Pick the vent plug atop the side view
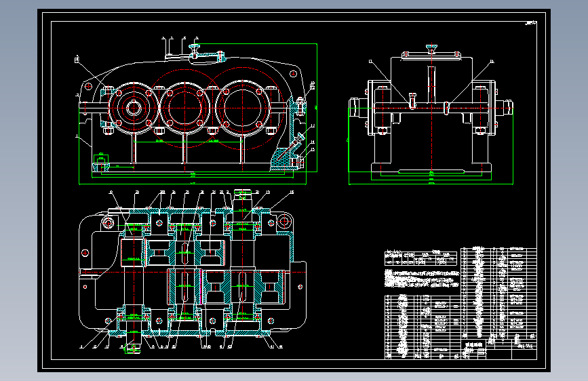Viewport: 588px width, 381px height. pyautogui.click(x=431, y=49)
